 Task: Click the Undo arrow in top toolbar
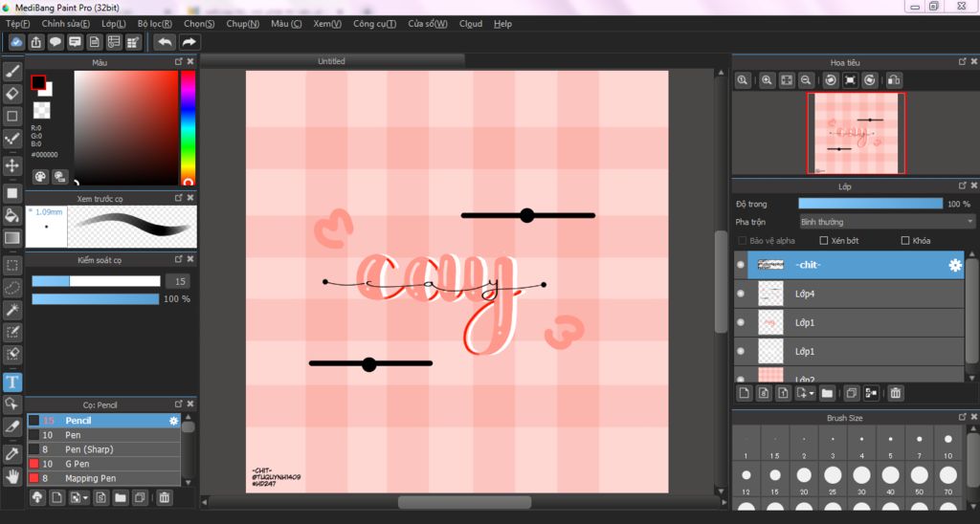tap(165, 42)
